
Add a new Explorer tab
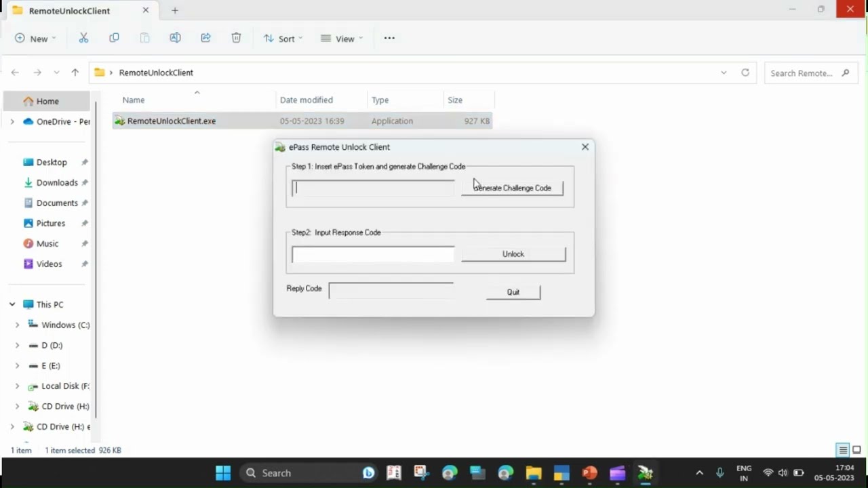pyautogui.click(x=175, y=11)
